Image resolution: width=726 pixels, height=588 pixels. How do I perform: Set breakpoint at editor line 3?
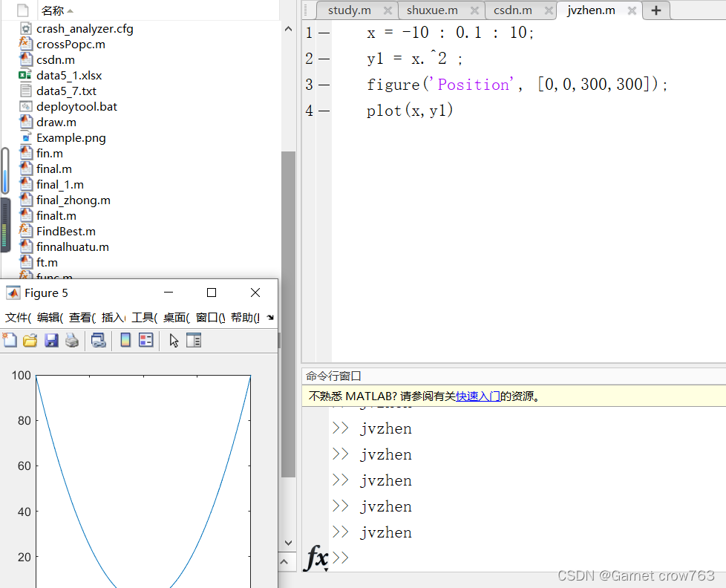(x=324, y=85)
